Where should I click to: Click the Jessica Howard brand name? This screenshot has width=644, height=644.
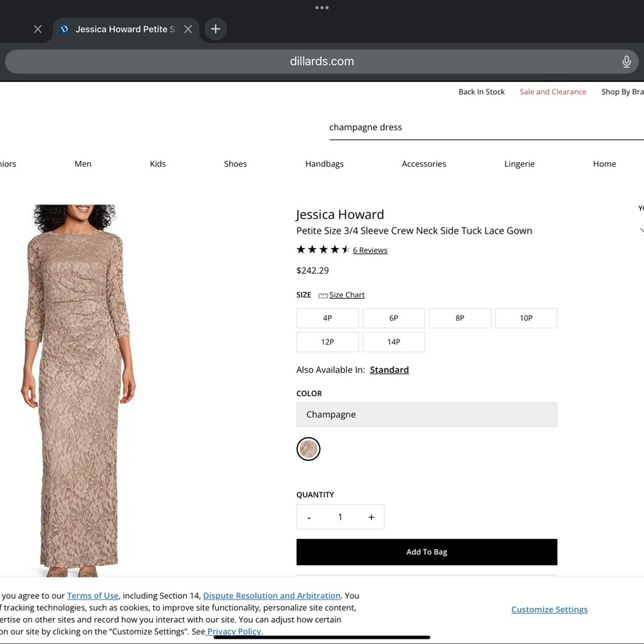coord(340,214)
